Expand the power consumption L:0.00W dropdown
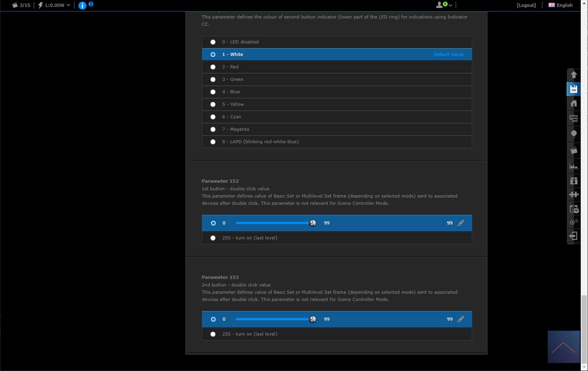Viewport: 588px width, 371px height. [54, 5]
